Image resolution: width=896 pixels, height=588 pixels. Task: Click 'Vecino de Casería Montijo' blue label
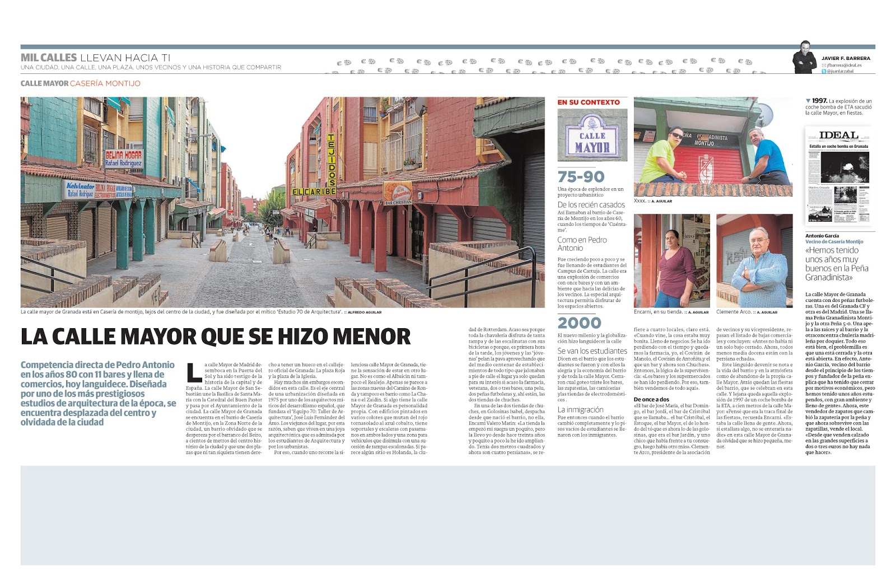834,242
